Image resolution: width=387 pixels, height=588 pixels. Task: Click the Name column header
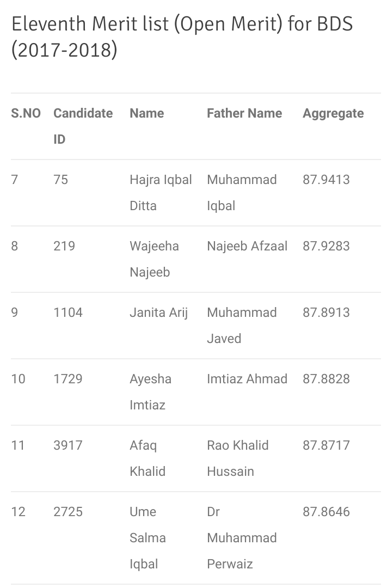coord(146,113)
